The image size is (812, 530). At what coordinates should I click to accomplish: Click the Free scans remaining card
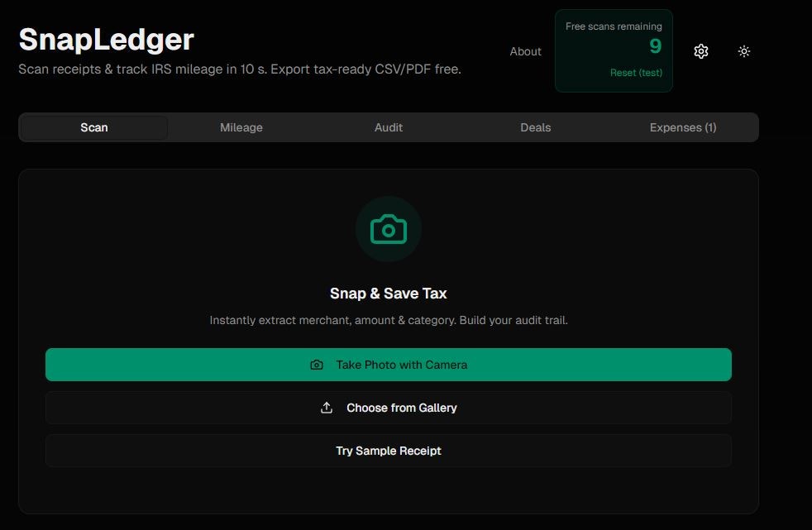pyautogui.click(x=614, y=50)
